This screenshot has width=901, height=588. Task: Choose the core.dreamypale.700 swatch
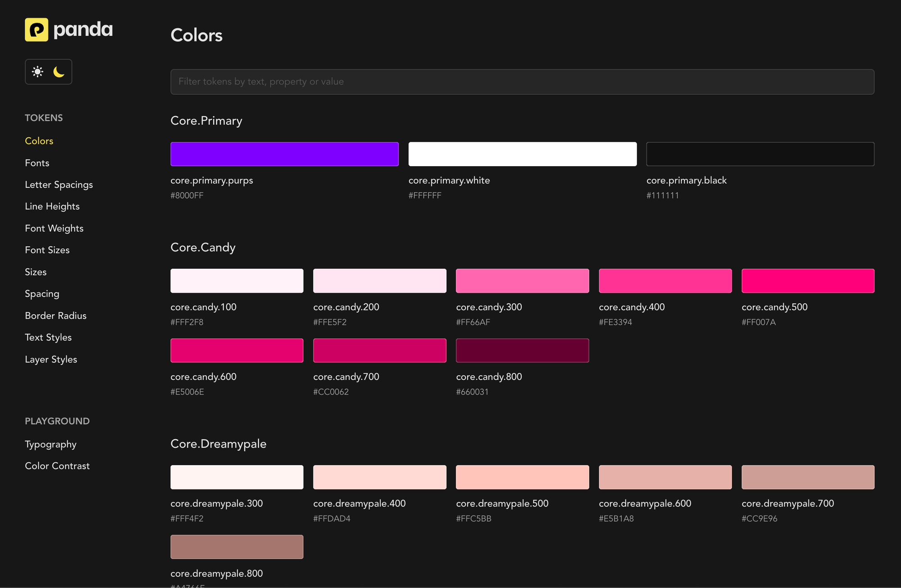click(x=808, y=477)
